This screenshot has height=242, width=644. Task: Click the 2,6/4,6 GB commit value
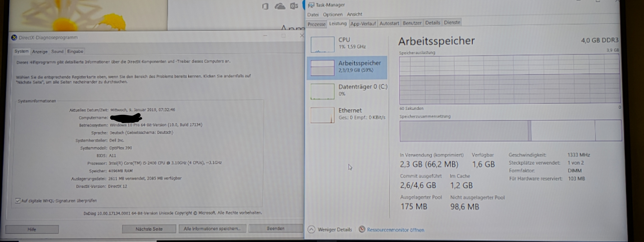pos(418,185)
